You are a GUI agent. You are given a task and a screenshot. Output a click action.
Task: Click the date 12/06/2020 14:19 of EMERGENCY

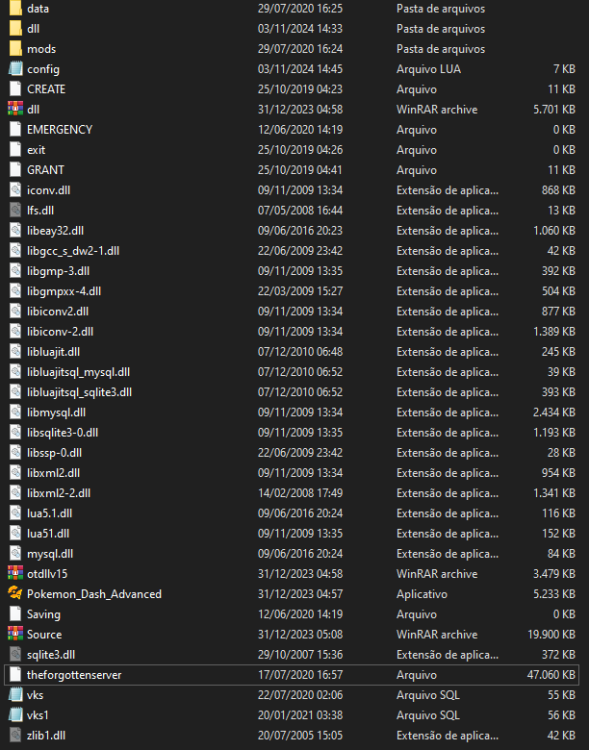click(300, 130)
